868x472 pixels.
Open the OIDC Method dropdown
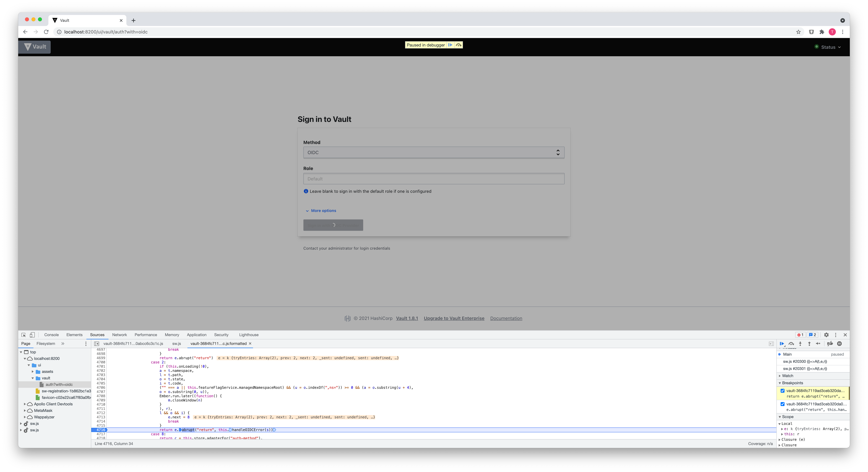click(434, 152)
